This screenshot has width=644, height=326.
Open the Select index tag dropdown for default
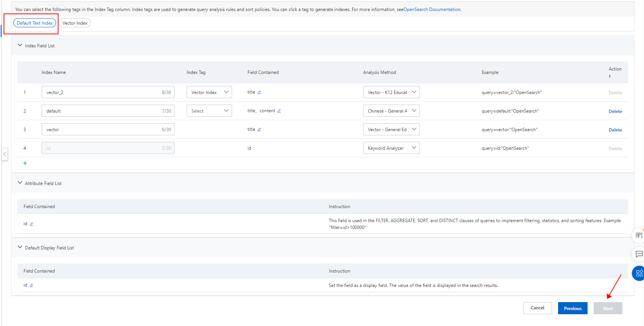pos(209,111)
